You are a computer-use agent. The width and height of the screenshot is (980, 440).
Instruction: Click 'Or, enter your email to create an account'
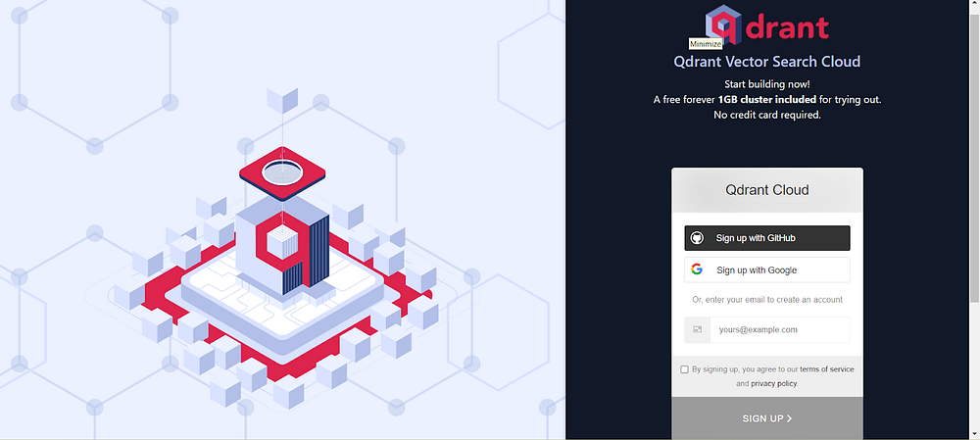[x=767, y=299]
